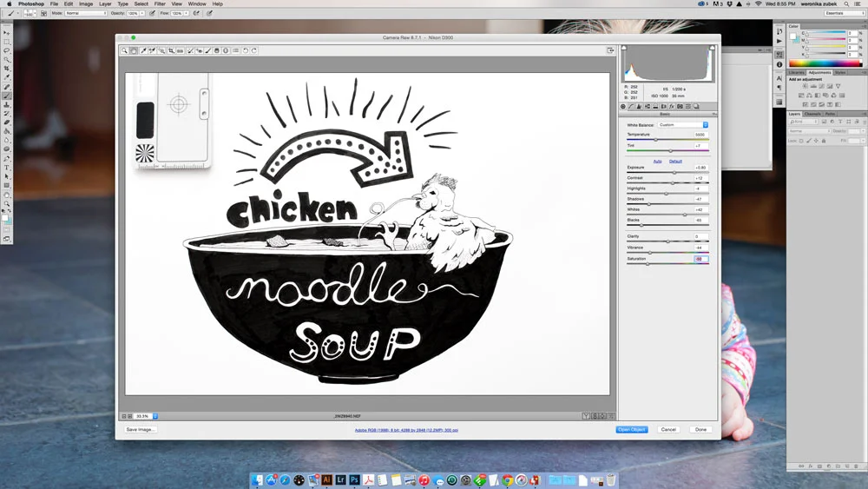This screenshot has height=489, width=868.
Task: Open the Presets panel tab
Action: pos(688,106)
